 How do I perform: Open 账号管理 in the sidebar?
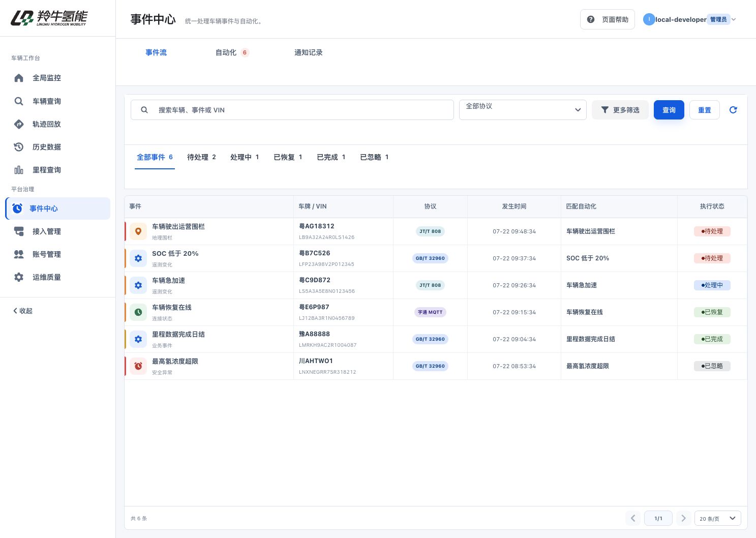57,254
